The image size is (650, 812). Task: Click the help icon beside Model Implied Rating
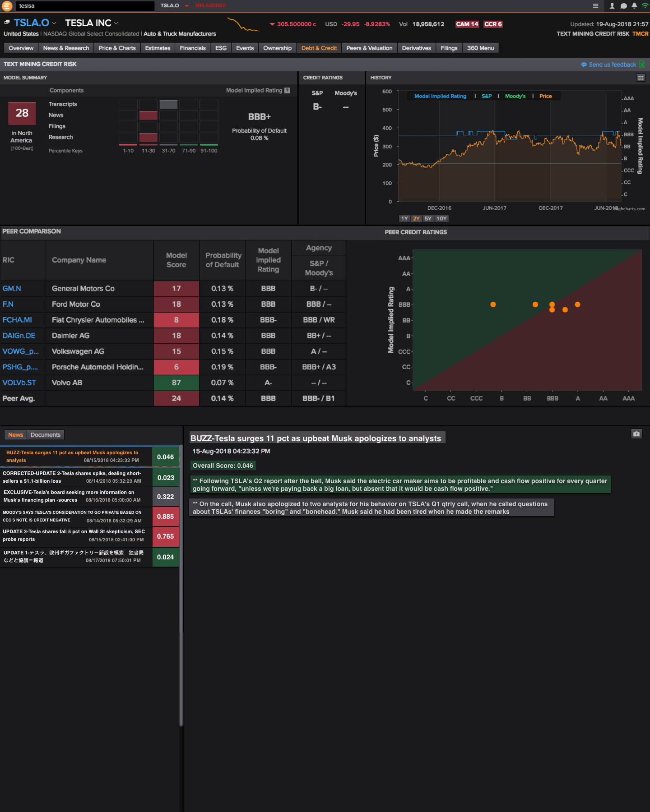[287, 90]
